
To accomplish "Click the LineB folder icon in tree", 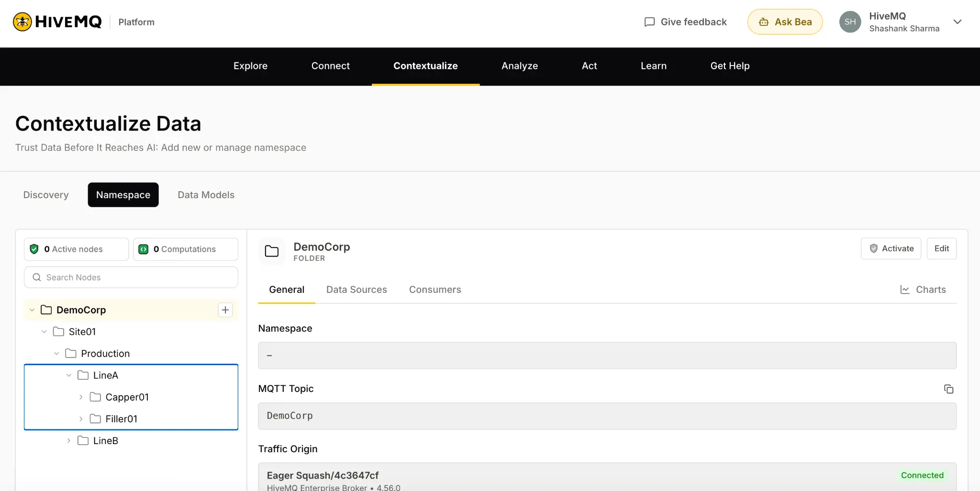I will pos(83,441).
